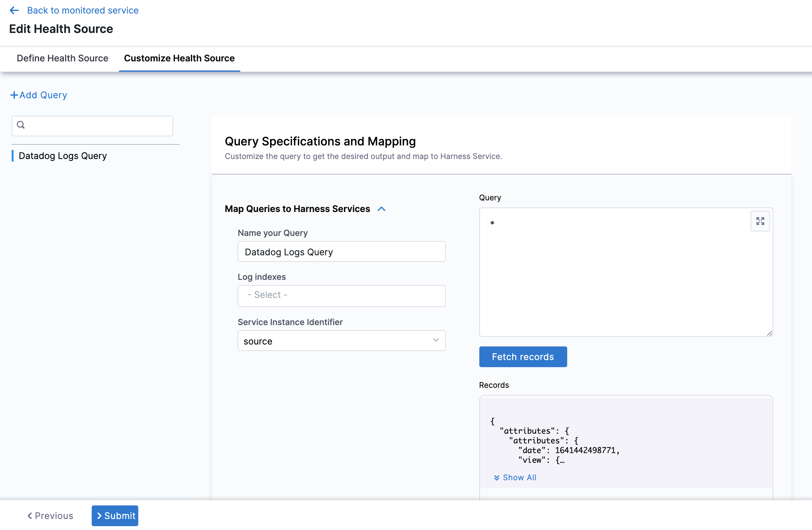Click Add Query link text
The image size is (812, 530).
(x=43, y=95)
